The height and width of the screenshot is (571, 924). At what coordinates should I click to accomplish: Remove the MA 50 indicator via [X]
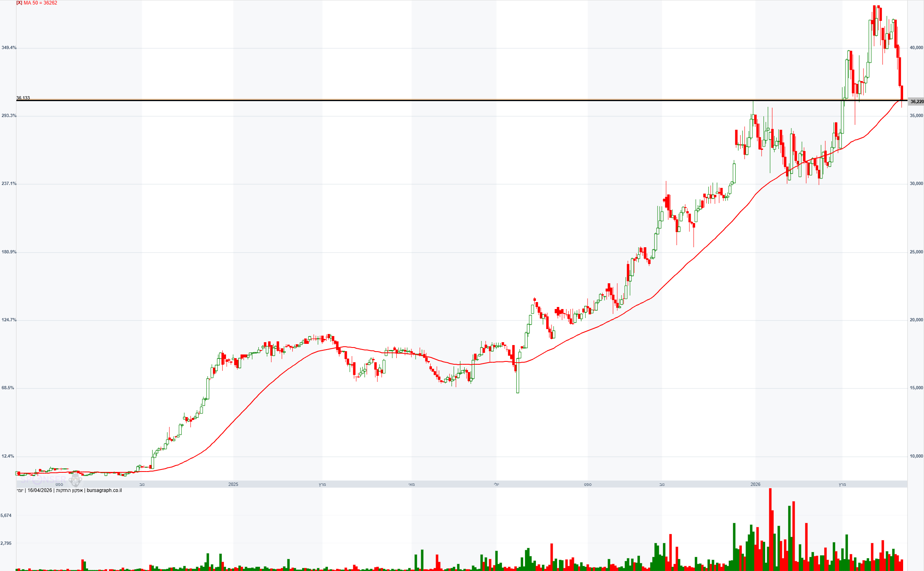(19, 3)
